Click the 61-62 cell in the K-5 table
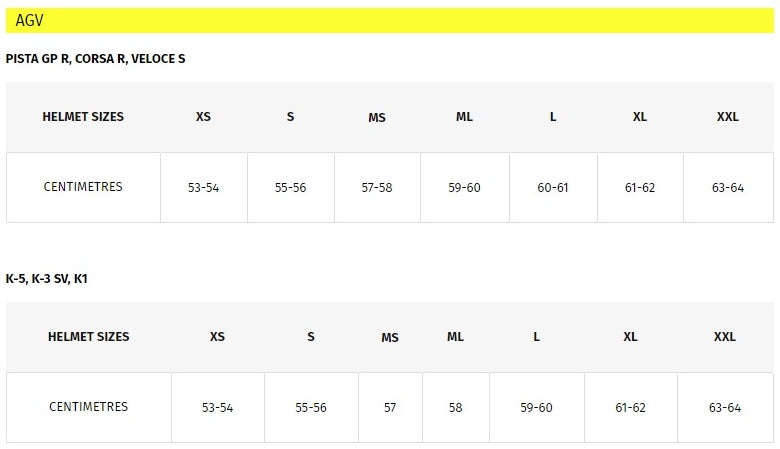 pyautogui.click(x=630, y=408)
